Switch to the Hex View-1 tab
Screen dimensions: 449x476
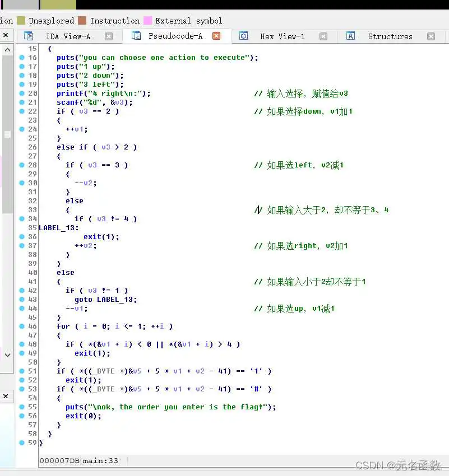pyautogui.click(x=283, y=36)
